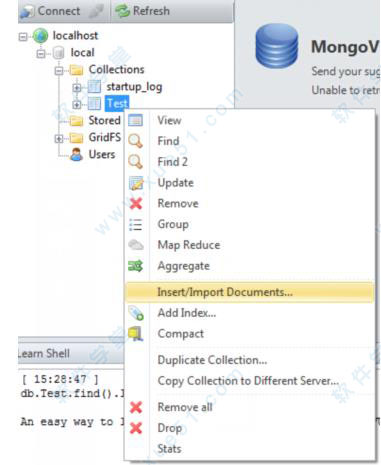Click the Connect toolbar button label

tap(59, 11)
